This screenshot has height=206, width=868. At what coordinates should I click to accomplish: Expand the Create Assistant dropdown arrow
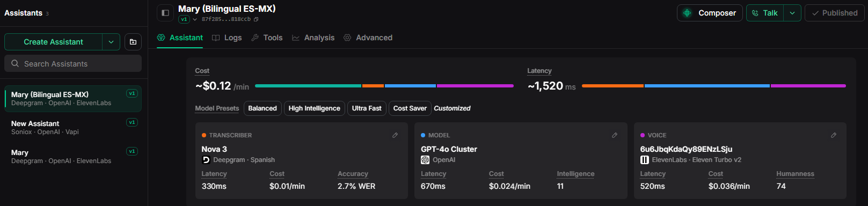[x=111, y=42]
